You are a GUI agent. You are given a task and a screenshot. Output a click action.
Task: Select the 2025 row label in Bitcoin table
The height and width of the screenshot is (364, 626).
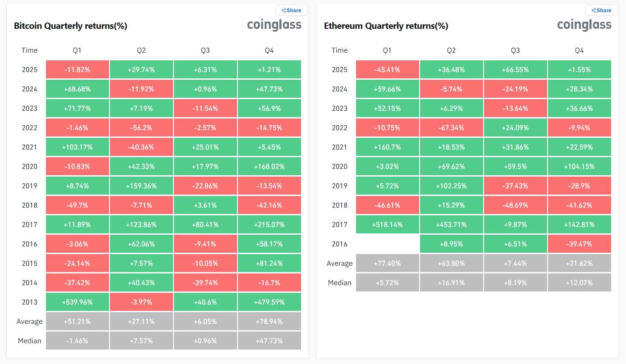[x=30, y=70]
